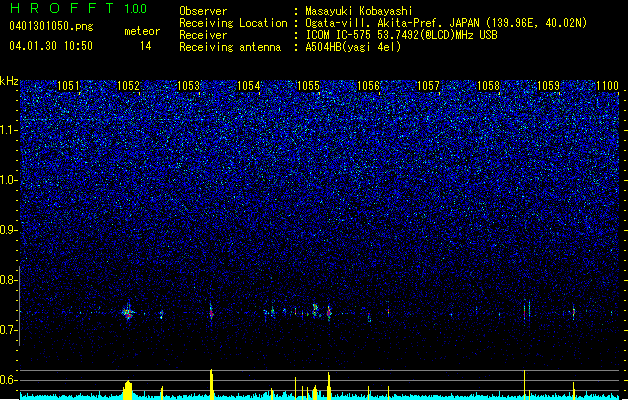Click the yellow power spike just before 1059
Viewport: 629px width, 400px height.
(x=524, y=384)
